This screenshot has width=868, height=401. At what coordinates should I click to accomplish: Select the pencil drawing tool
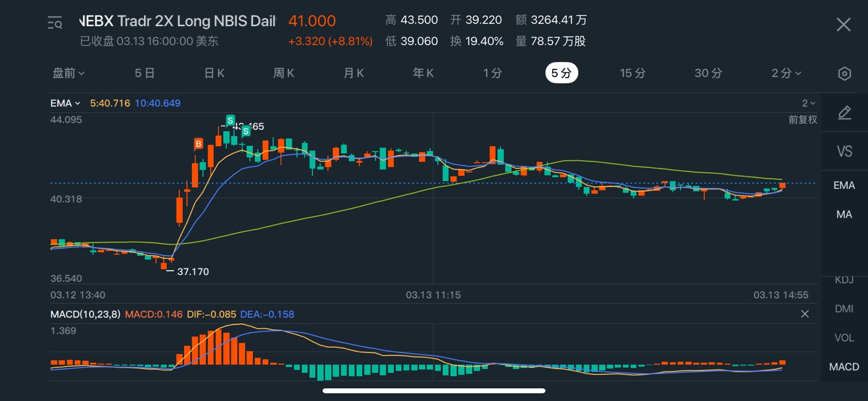844,113
